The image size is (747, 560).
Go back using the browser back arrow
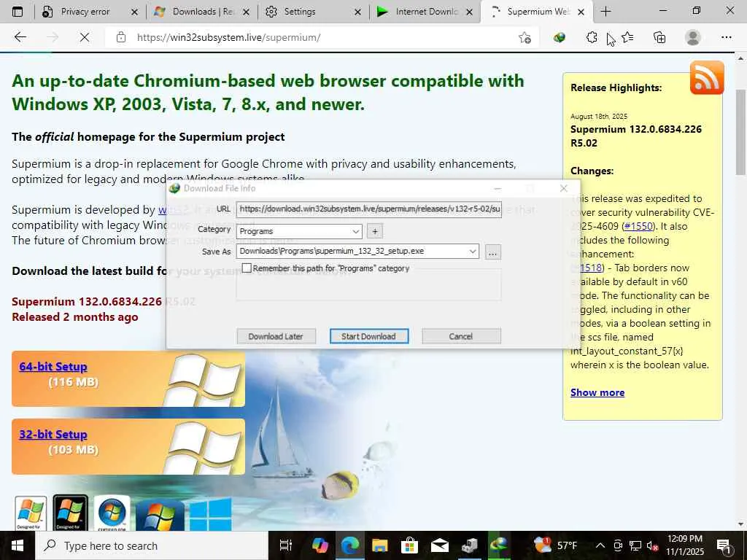point(20,37)
